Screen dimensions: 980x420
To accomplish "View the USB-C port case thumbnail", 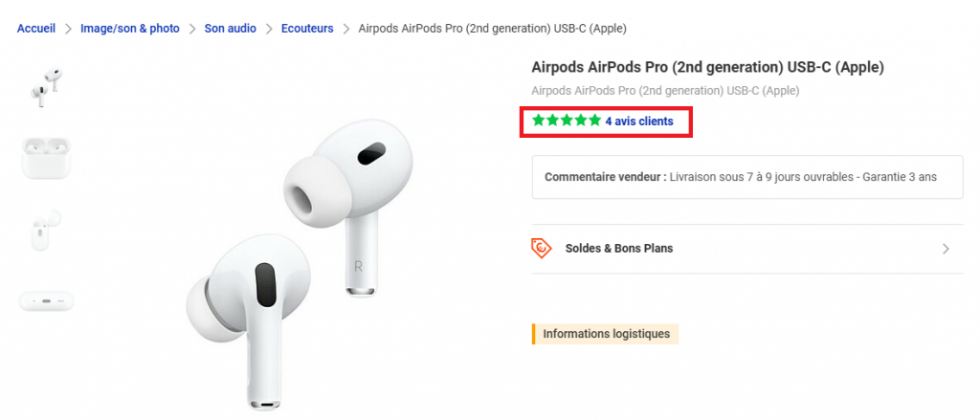I will [46, 300].
